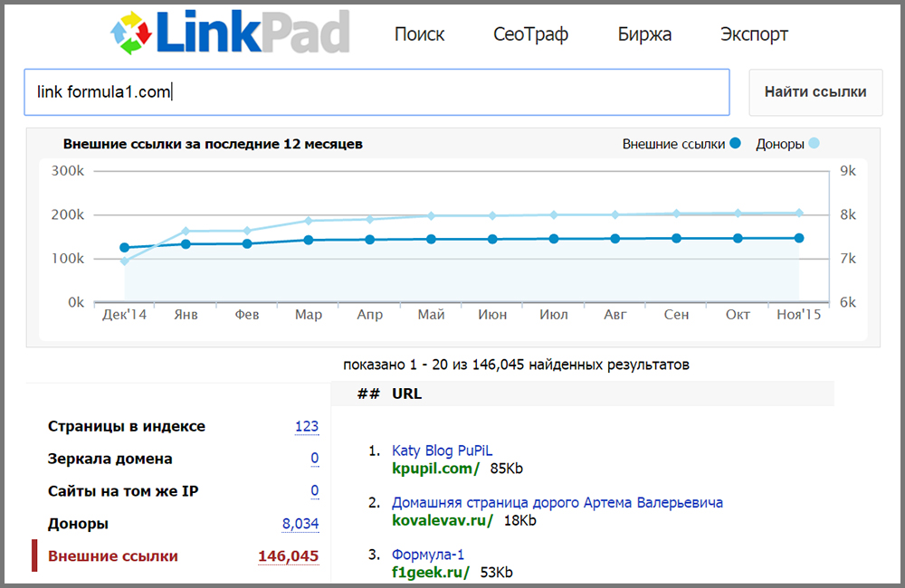Open the kpupil.com/ green URL
Viewport: 905px width, 588px height.
(435, 469)
